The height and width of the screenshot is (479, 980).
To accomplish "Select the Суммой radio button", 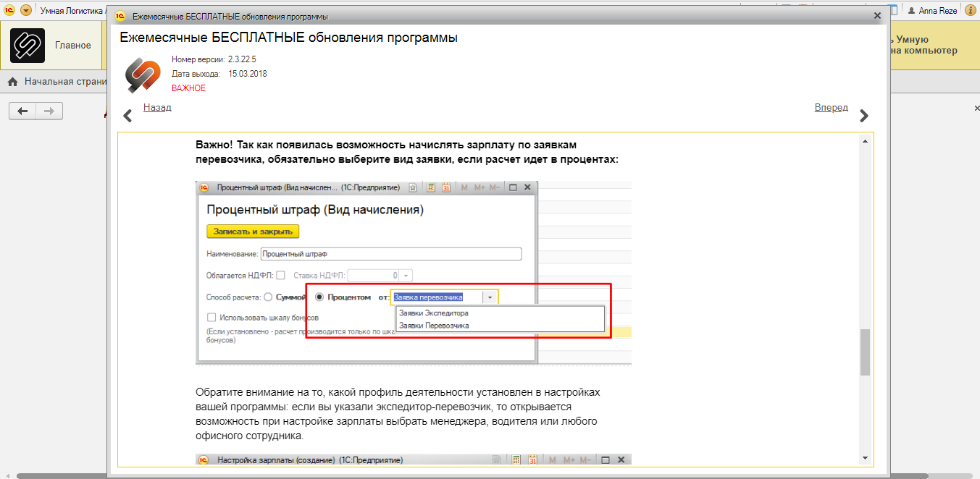I will [x=268, y=297].
